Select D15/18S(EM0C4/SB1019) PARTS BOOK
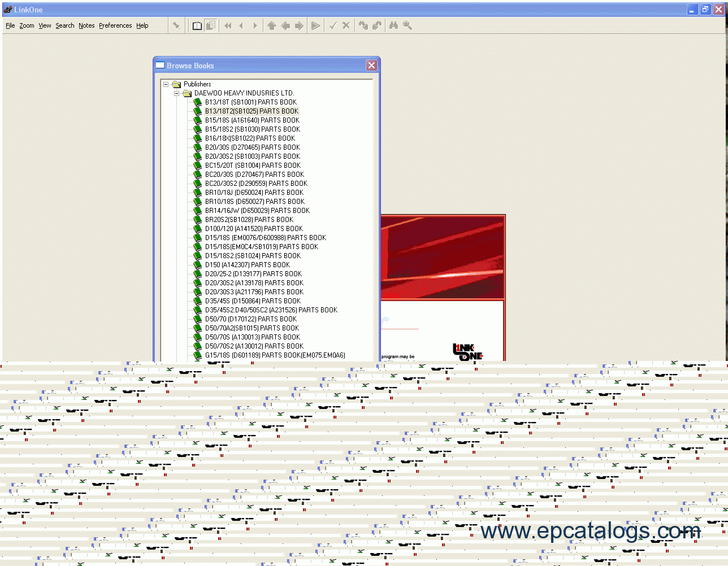The image size is (728, 566). tap(262, 247)
